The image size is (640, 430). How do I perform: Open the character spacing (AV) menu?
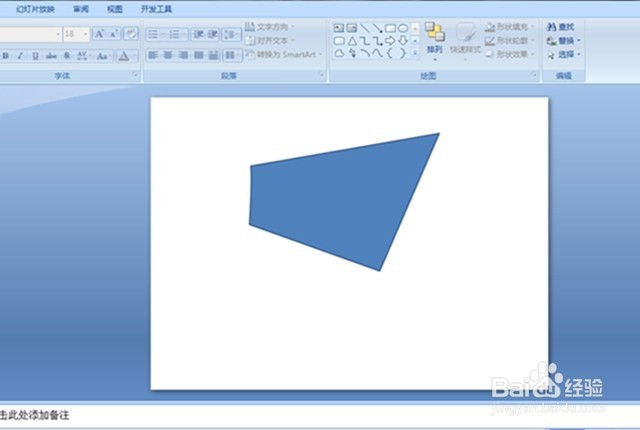point(83,56)
